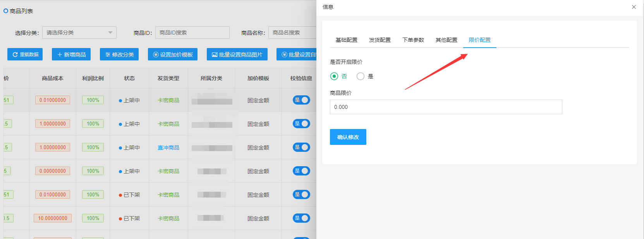Image resolution: width=644 pixels, height=239 pixels.
Task: Toggle 校验信息 switch in the 0.01000000 上架中 row
Action: [x=301, y=100]
